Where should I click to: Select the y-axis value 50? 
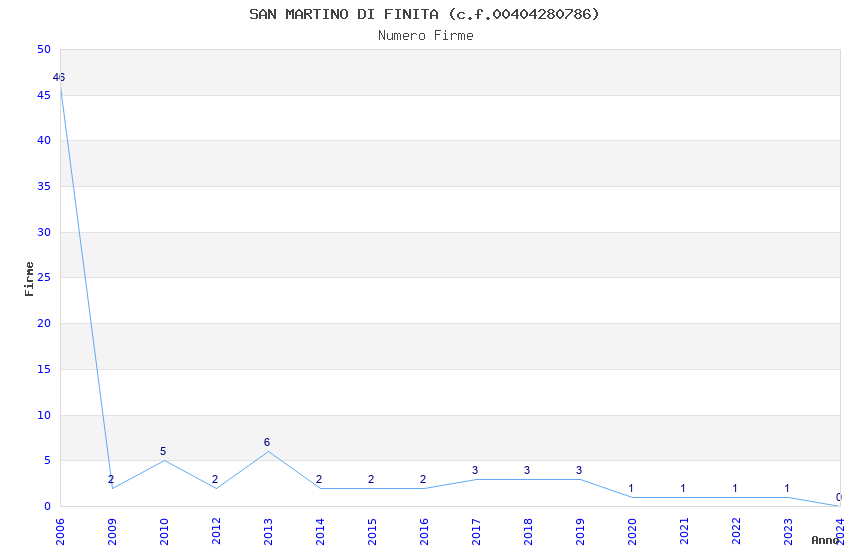tap(44, 49)
